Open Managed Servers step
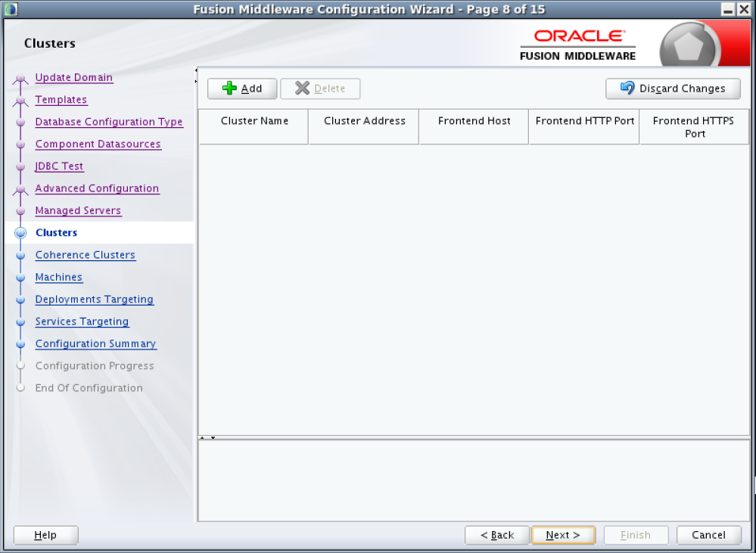 click(x=78, y=211)
